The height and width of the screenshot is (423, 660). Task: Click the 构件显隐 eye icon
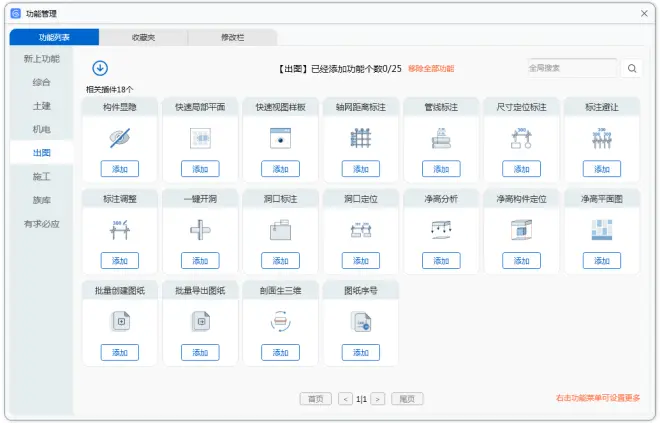point(120,138)
